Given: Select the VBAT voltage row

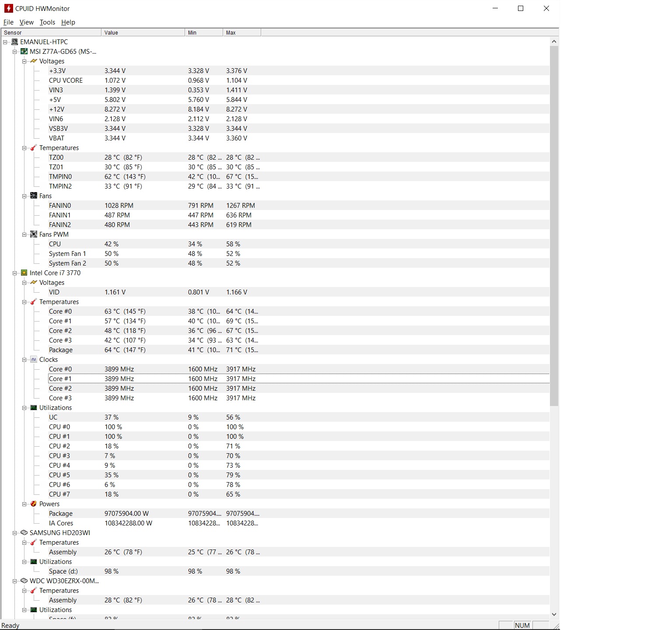Looking at the screenshot, I should point(299,138).
